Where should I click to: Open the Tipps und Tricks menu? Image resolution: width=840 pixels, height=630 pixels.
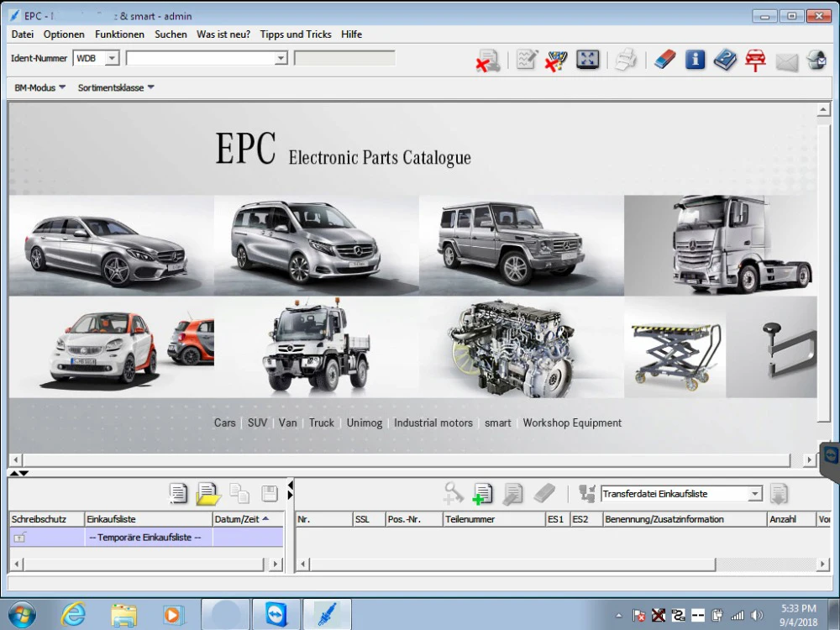[x=296, y=34]
